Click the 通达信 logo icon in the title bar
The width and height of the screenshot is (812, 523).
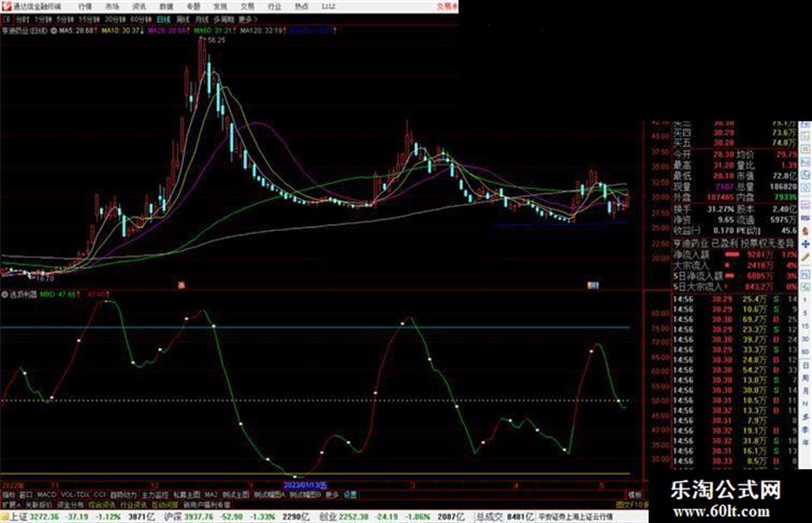pyautogui.click(x=6, y=6)
